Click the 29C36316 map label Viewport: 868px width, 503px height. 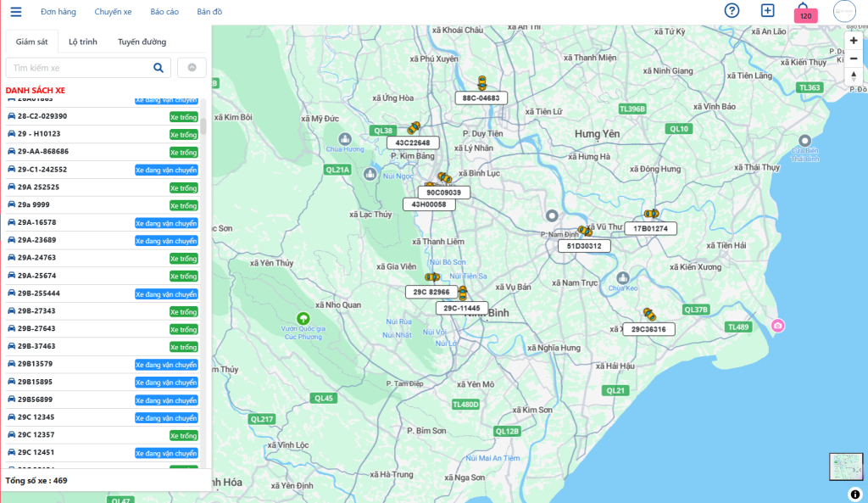(x=648, y=329)
